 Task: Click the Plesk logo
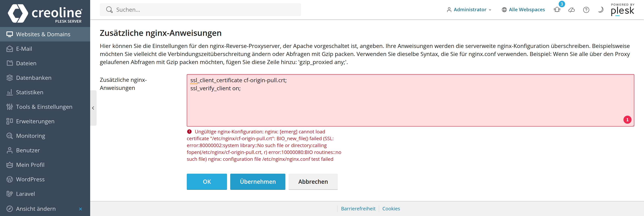tap(622, 10)
